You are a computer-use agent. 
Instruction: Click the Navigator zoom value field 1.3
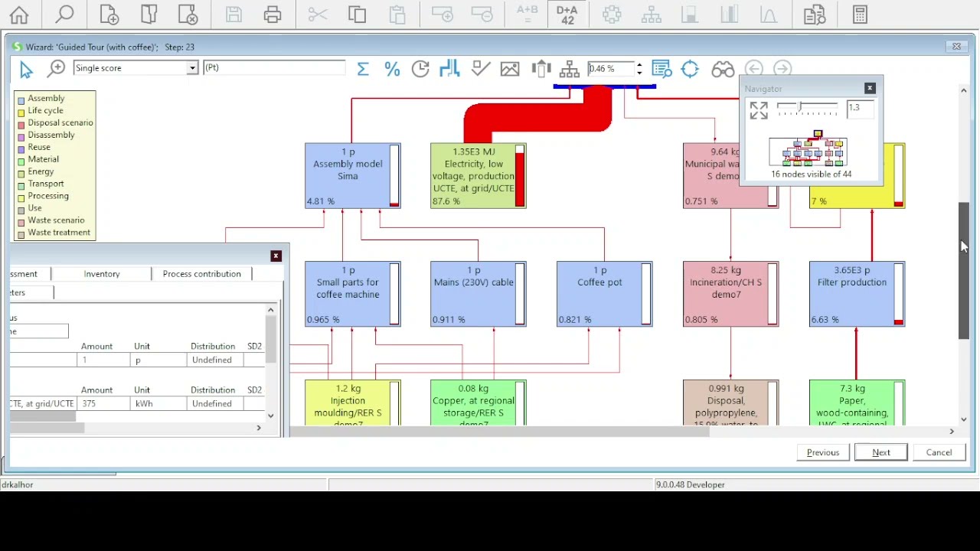click(x=860, y=109)
